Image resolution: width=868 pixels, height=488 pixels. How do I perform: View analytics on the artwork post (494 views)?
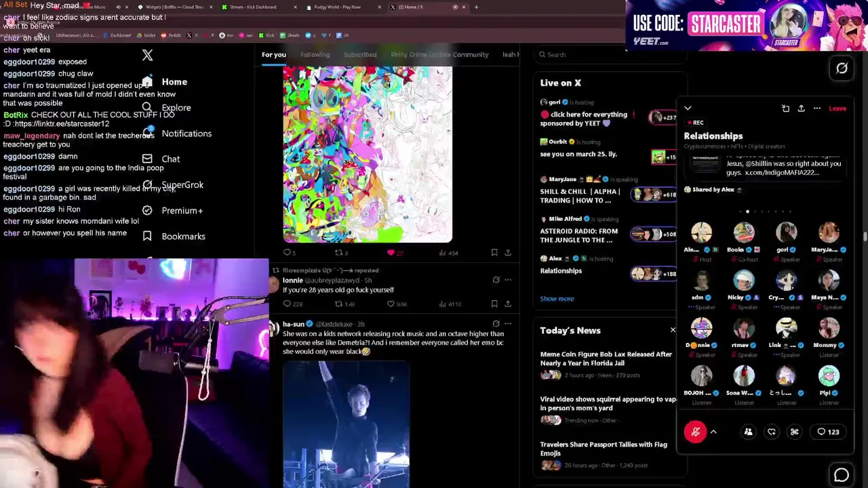point(448,253)
